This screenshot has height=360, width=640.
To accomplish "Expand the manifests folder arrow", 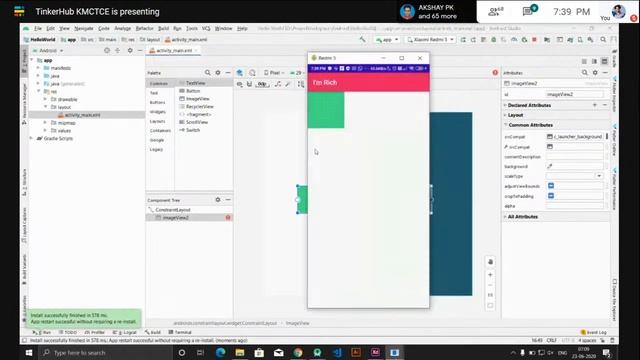I will pyautogui.click(x=38, y=68).
